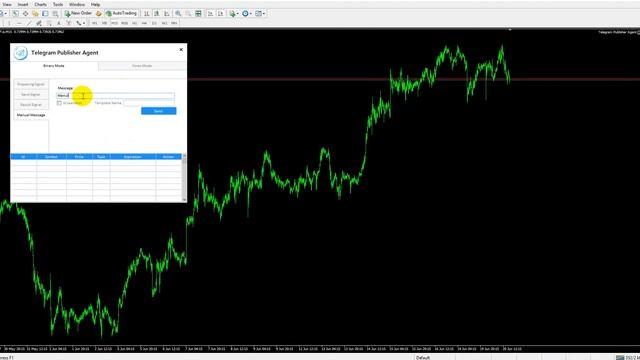Open the Result Signal section
The width and height of the screenshot is (640, 360).
coord(31,104)
